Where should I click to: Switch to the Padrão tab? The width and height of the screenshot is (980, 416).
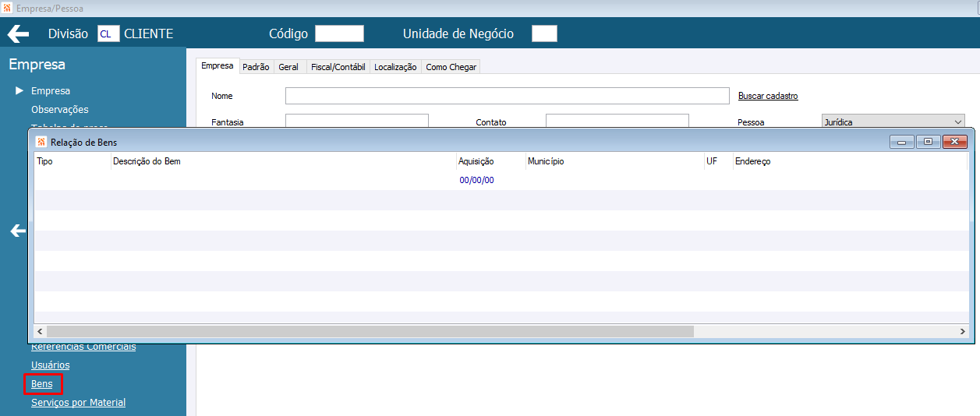[256, 67]
